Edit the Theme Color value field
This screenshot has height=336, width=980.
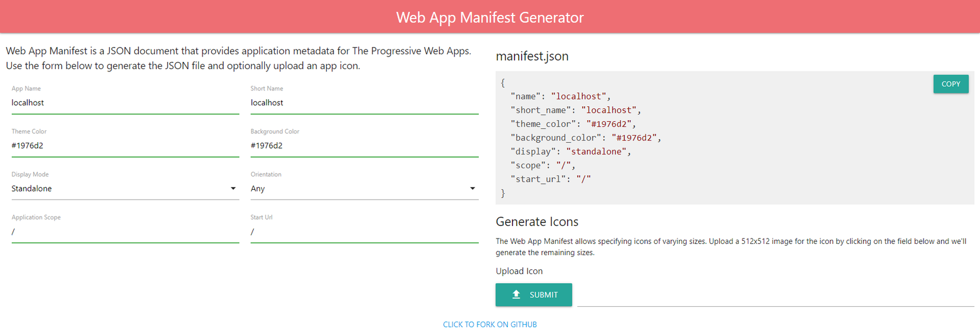point(125,146)
